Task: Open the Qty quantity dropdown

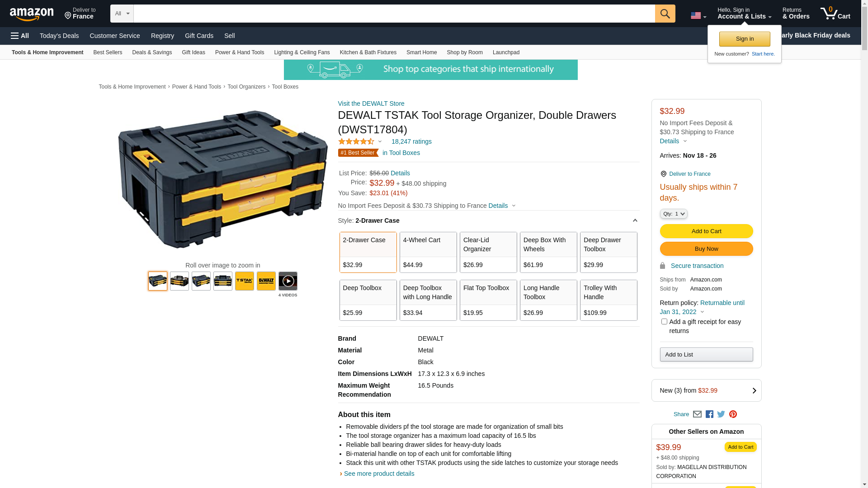Action: pos(673,214)
